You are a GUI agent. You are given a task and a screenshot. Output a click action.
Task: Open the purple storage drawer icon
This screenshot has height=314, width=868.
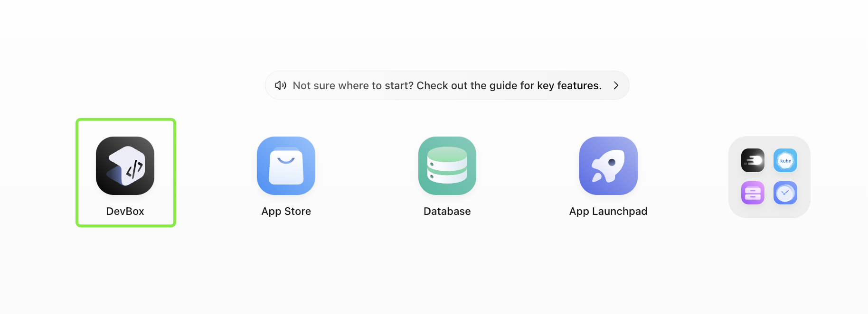pyautogui.click(x=753, y=193)
